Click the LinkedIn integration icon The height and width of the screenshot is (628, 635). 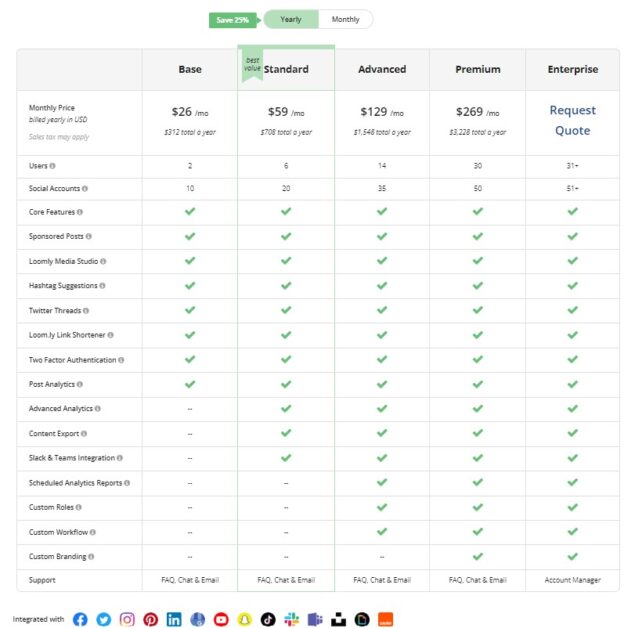[174, 619]
